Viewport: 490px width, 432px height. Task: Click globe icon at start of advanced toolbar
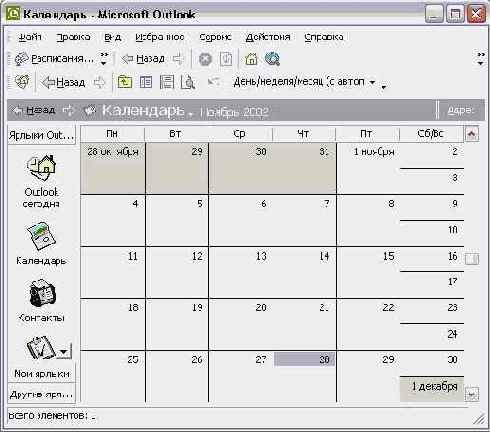click(23, 82)
